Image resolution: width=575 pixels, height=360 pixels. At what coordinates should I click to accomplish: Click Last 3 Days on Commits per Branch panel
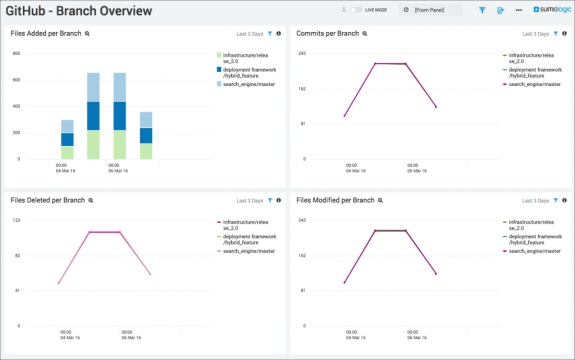(535, 34)
